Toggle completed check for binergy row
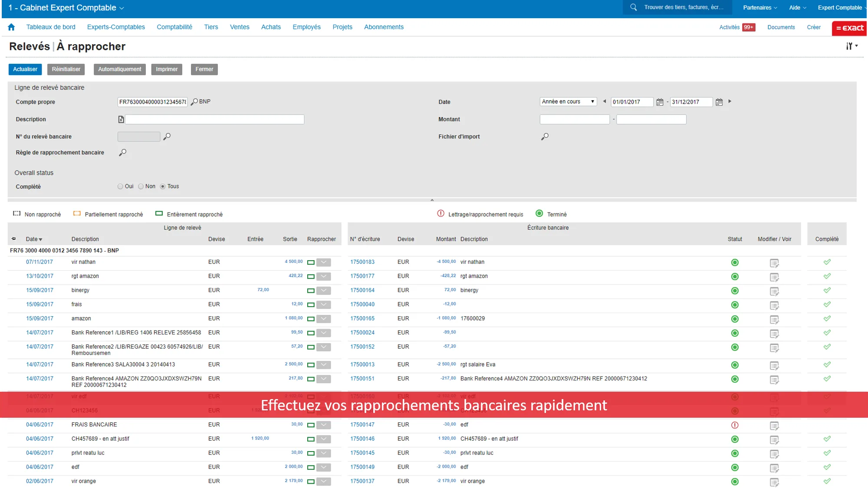The image size is (868, 488). (827, 290)
